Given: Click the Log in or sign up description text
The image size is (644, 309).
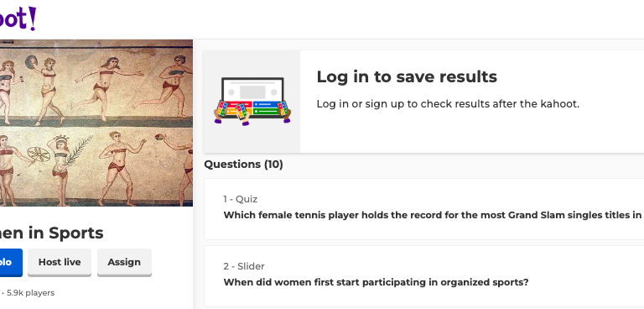Looking at the screenshot, I should click(448, 104).
